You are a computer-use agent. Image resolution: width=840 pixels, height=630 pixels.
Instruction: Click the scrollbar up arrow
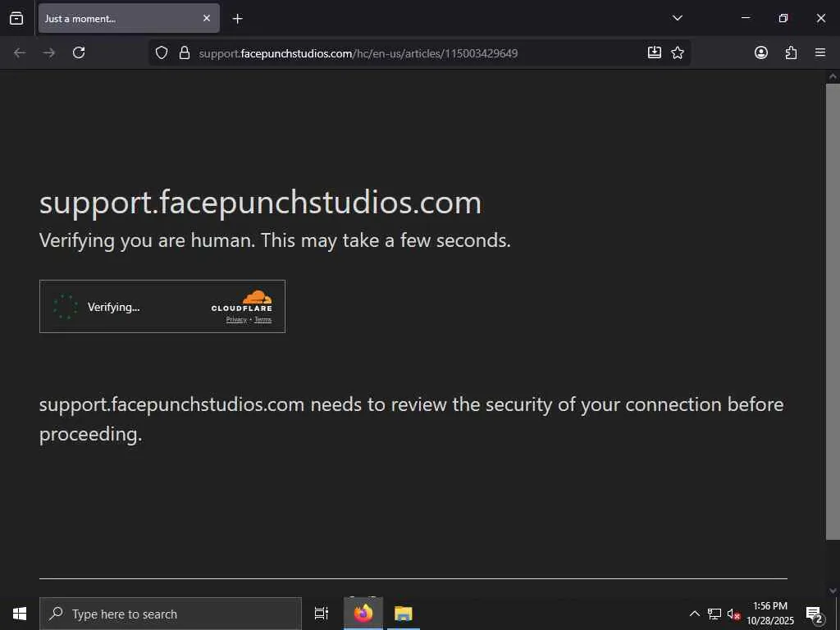point(833,76)
